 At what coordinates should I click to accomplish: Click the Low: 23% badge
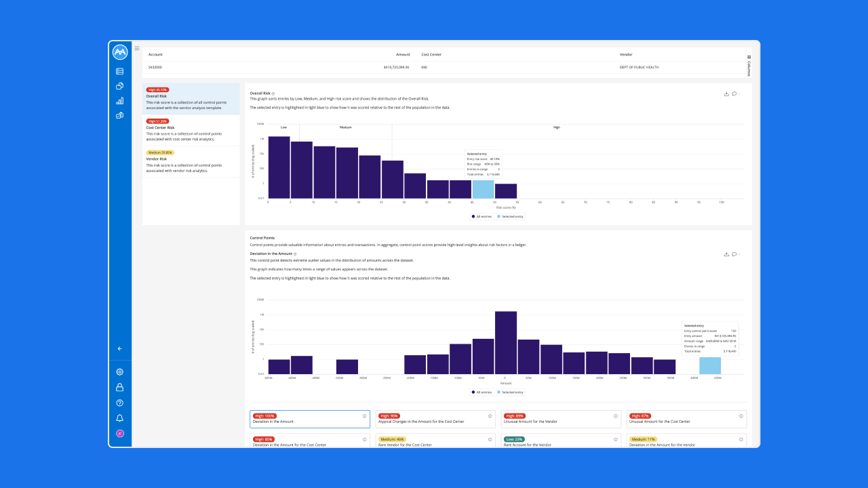pos(515,439)
